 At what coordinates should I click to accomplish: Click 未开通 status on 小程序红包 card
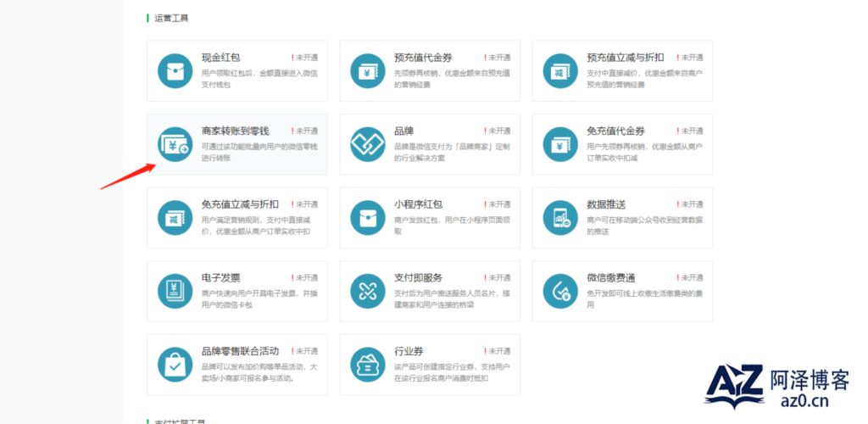(497, 204)
